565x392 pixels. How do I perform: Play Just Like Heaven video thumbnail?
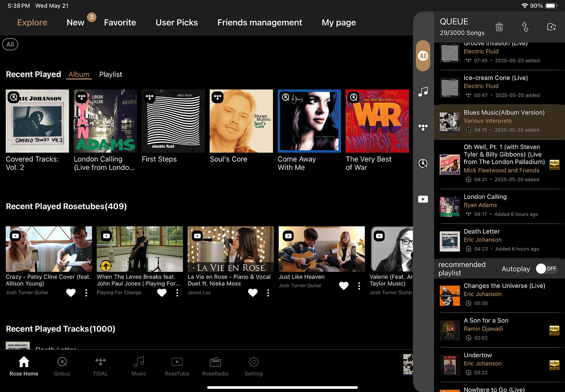click(321, 249)
